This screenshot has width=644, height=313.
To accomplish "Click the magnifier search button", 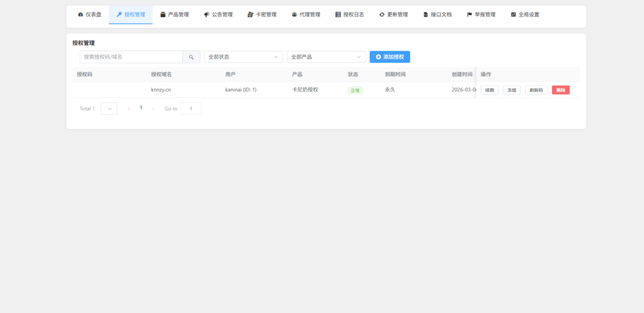I will (191, 57).
